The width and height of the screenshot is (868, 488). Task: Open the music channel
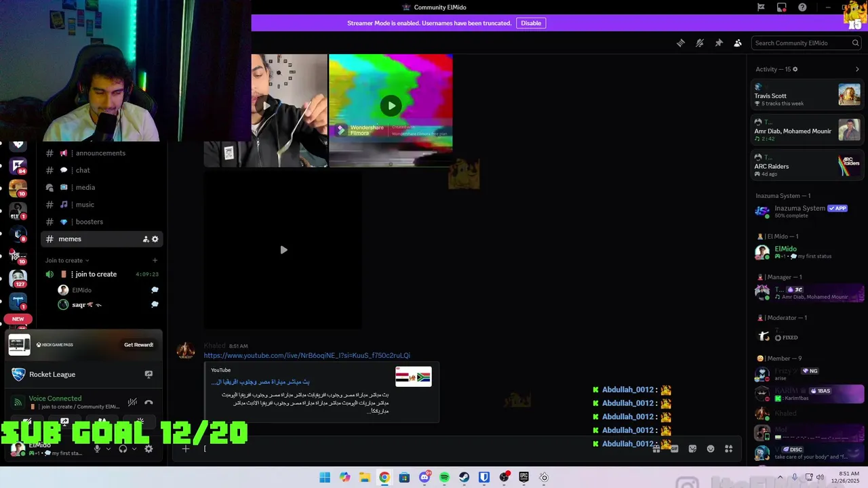(x=102, y=205)
